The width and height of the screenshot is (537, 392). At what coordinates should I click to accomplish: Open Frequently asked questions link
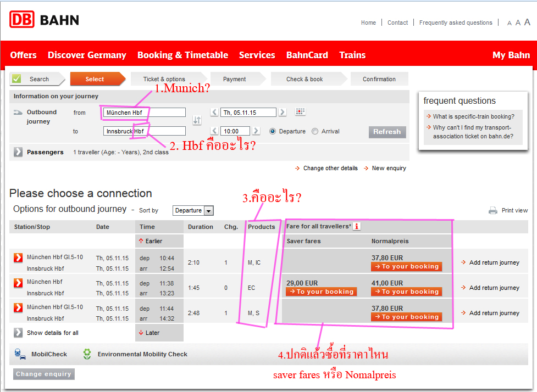[456, 23]
